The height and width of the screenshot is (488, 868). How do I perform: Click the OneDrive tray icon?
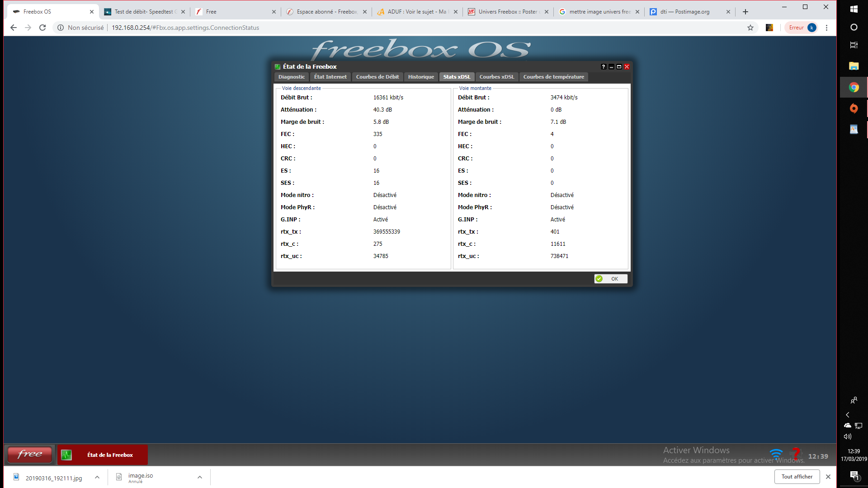point(848,426)
